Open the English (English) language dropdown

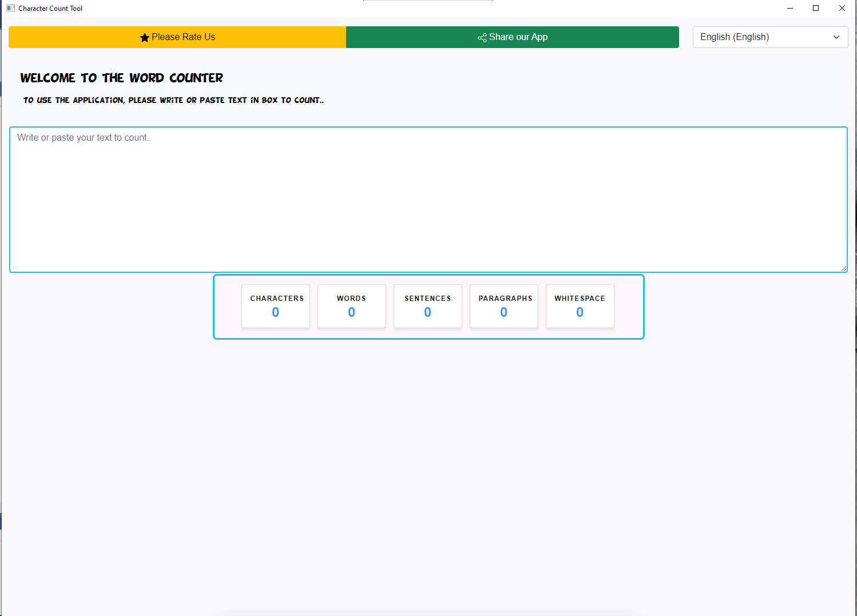(770, 37)
